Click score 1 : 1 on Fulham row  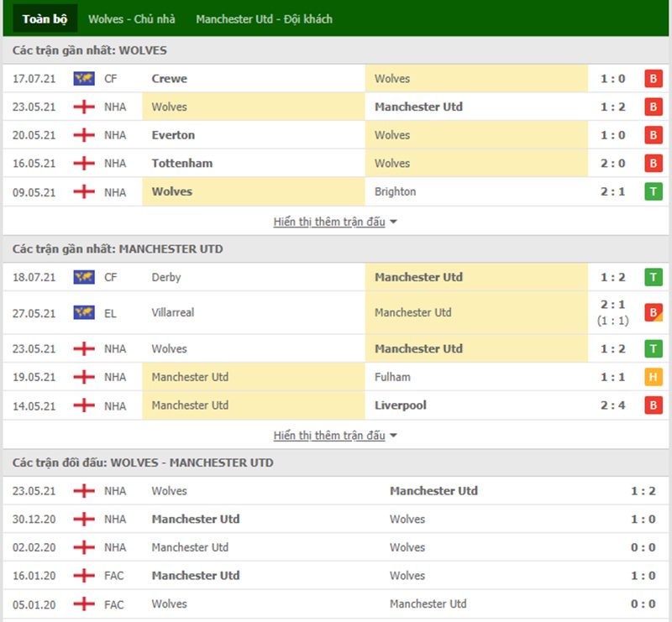click(613, 377)
